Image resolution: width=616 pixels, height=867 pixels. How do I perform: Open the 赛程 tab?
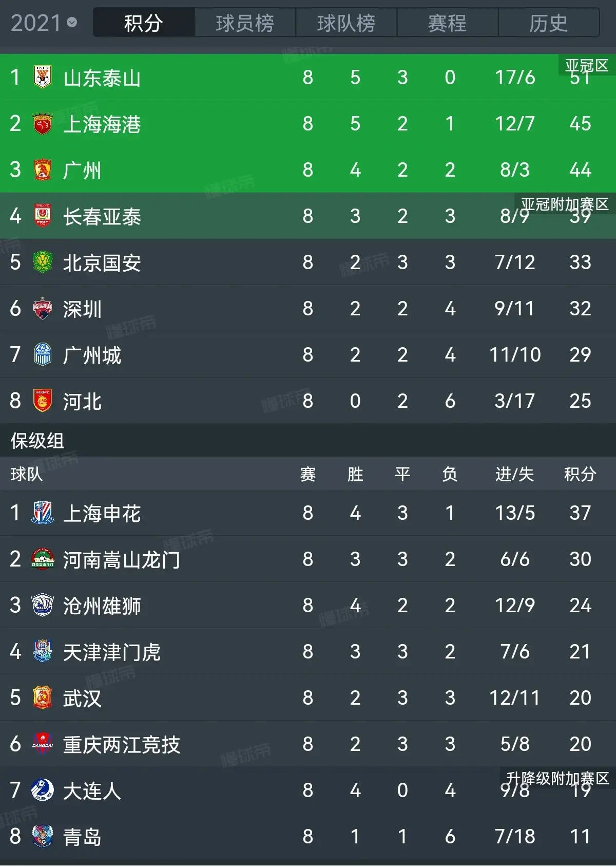pos(447,23)
